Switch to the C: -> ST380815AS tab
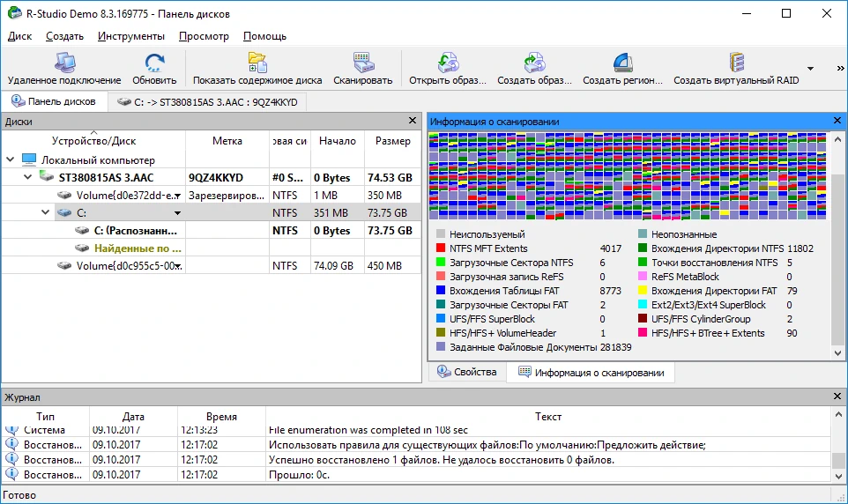Viewport: 848px width, 504px height. pyautogui.click(x=208, y=101)
